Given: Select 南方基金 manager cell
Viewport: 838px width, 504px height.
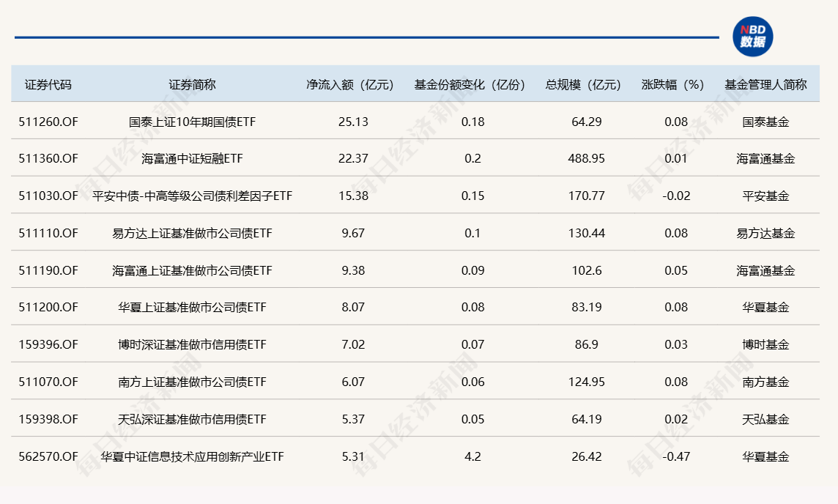Looking at the screenshot, I should (766, 382).
